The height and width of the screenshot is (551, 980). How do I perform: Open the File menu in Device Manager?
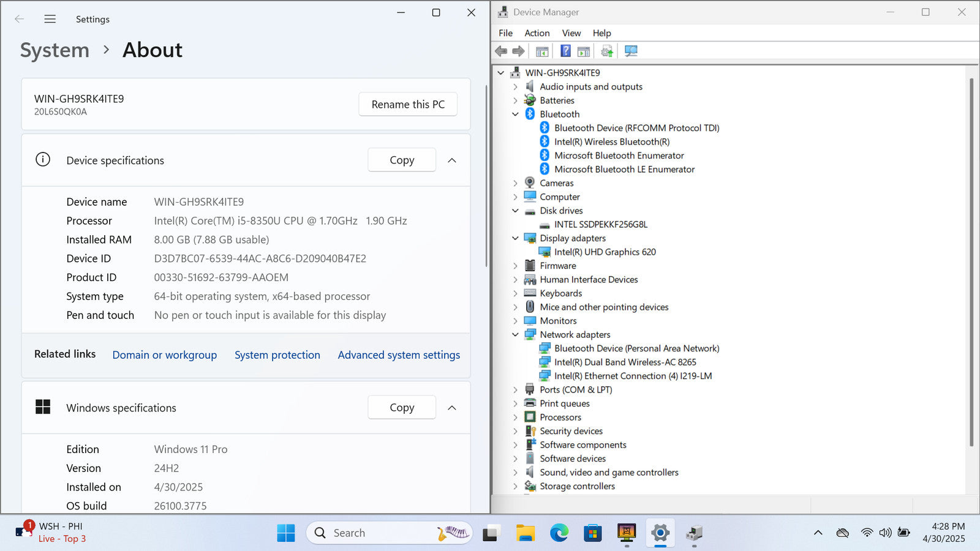coord(505,33)
